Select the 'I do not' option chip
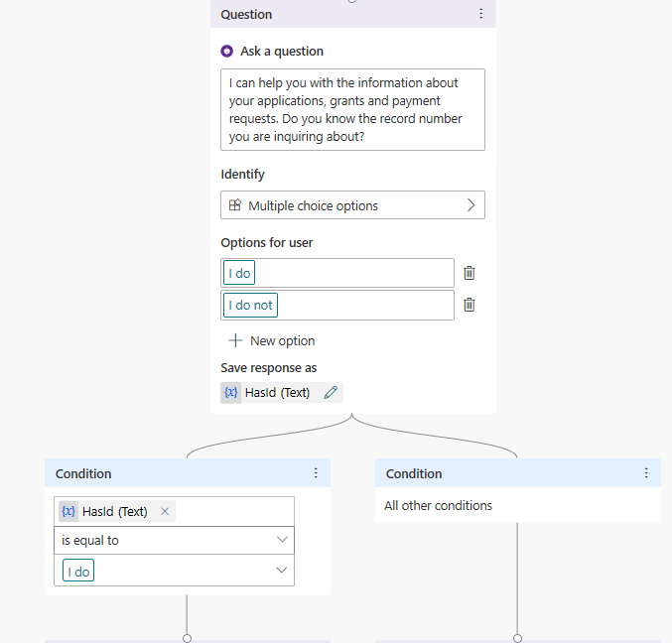This screenshot has width=672, height=643. pos(251,305)
